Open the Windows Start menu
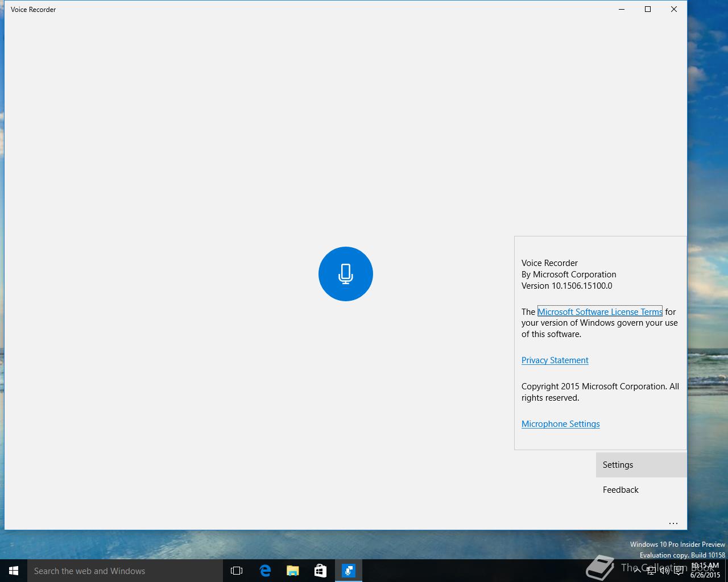This screenshot has height=582, width=728. click(x=14, y=571)
